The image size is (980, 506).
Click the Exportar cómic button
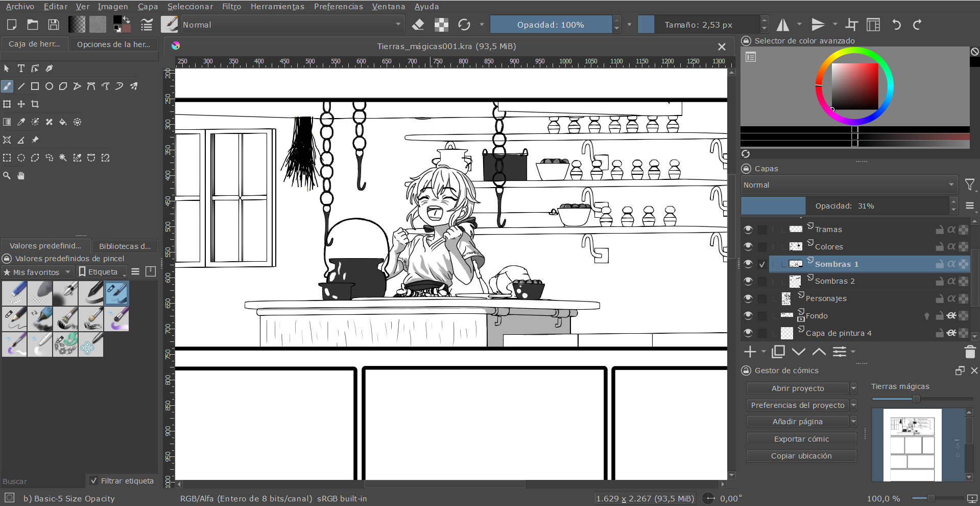(801, 439)
